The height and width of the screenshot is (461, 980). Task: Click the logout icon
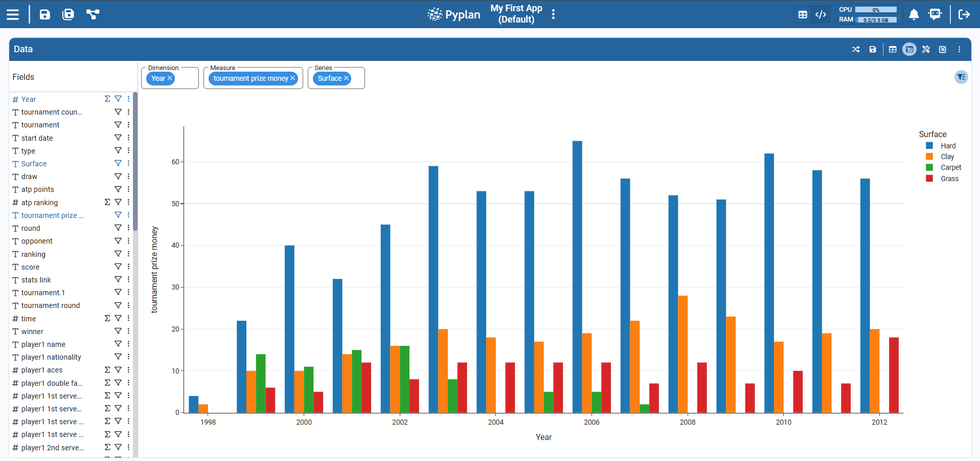coord(964,14)
